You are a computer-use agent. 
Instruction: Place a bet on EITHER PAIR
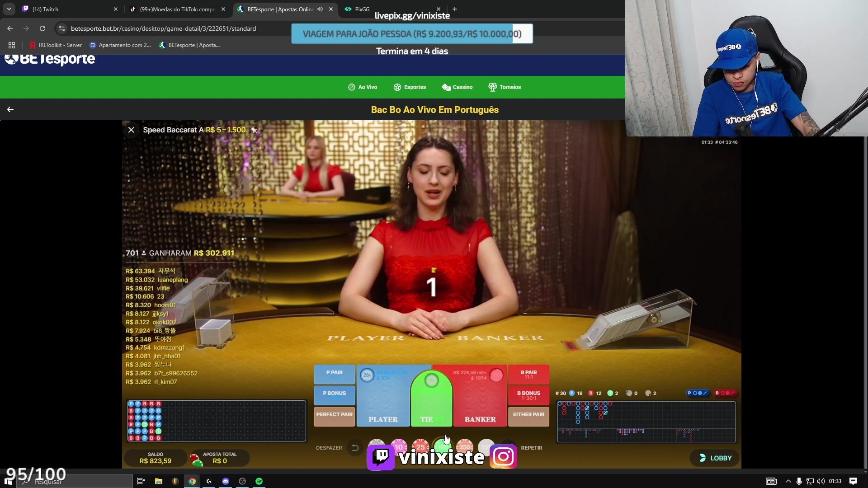[528, 416]
